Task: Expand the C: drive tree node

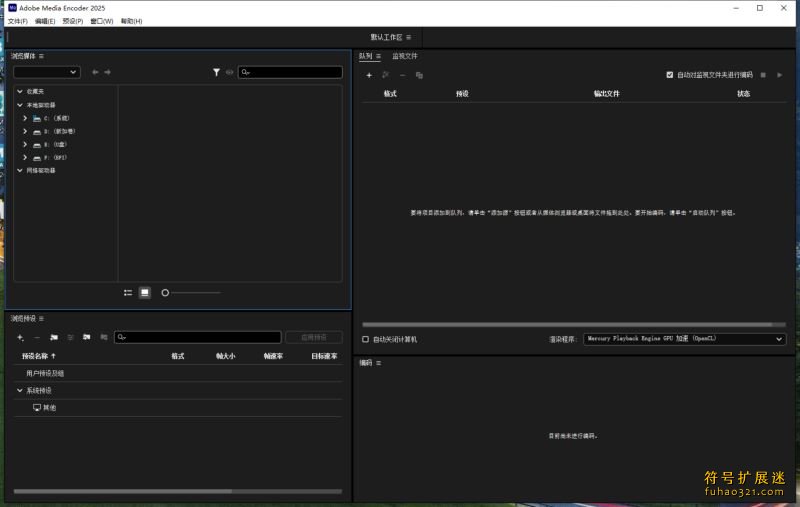Action: point(25,118)
